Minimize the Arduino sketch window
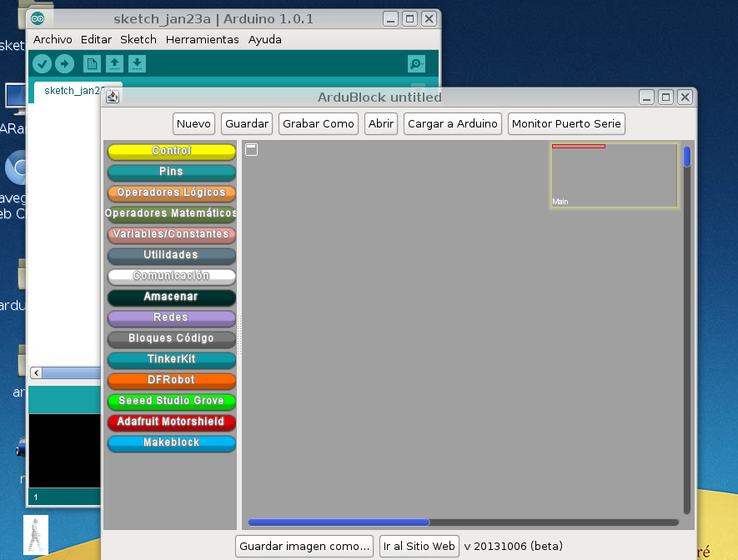 [x=390, y=19]
